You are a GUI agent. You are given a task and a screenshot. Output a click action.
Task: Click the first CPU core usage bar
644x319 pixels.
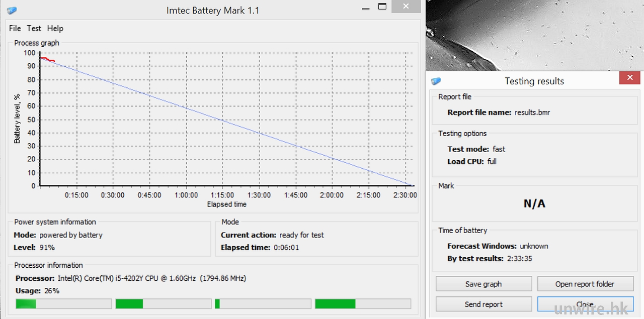[x=63, y=303]
